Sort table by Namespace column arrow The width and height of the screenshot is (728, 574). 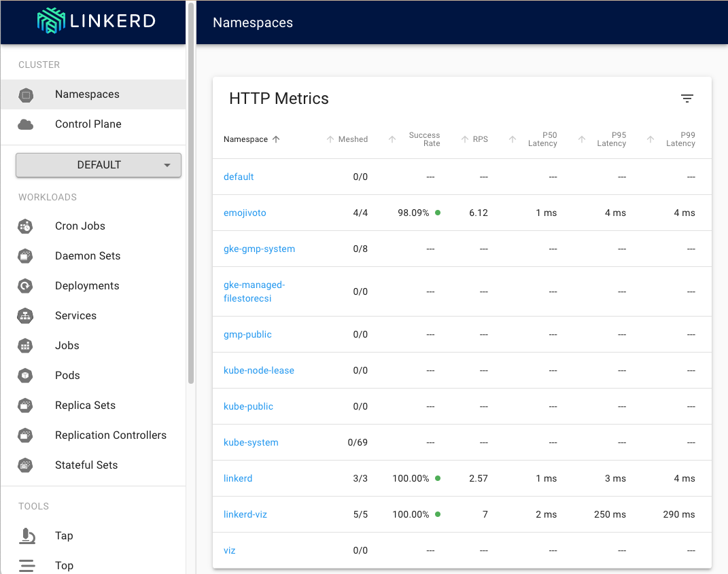click(x=276, y=139)
